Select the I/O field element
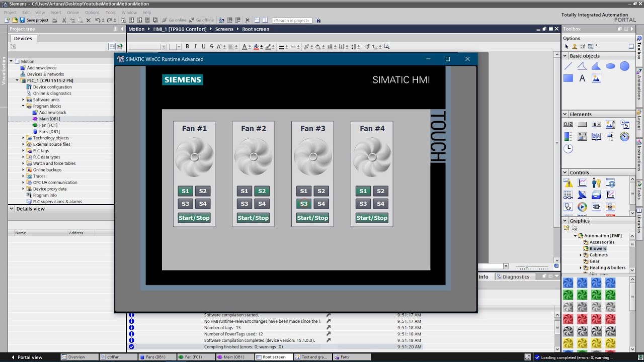The width and height of the screenshot is (644, 362). (568, 124)
